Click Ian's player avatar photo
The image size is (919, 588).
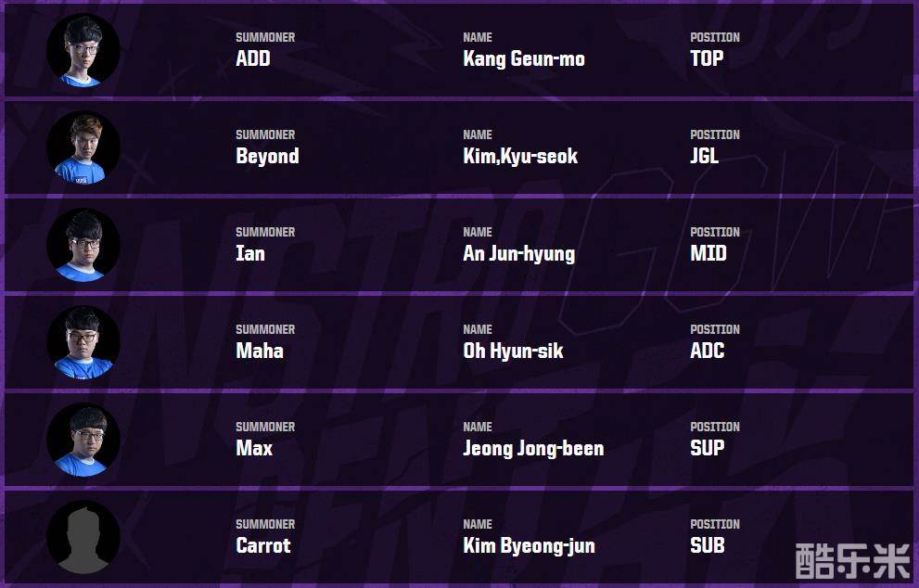click(83, 245)
